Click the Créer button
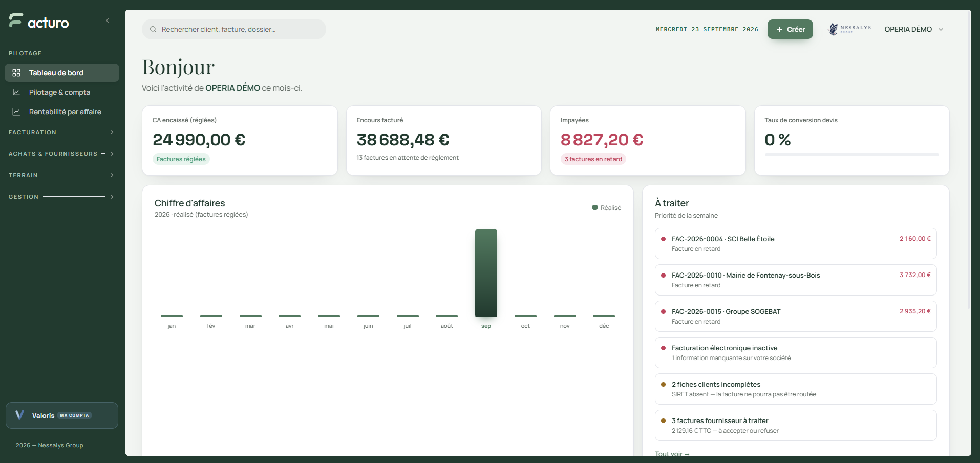Screen dimensions: 980x463 click(790, 29)
